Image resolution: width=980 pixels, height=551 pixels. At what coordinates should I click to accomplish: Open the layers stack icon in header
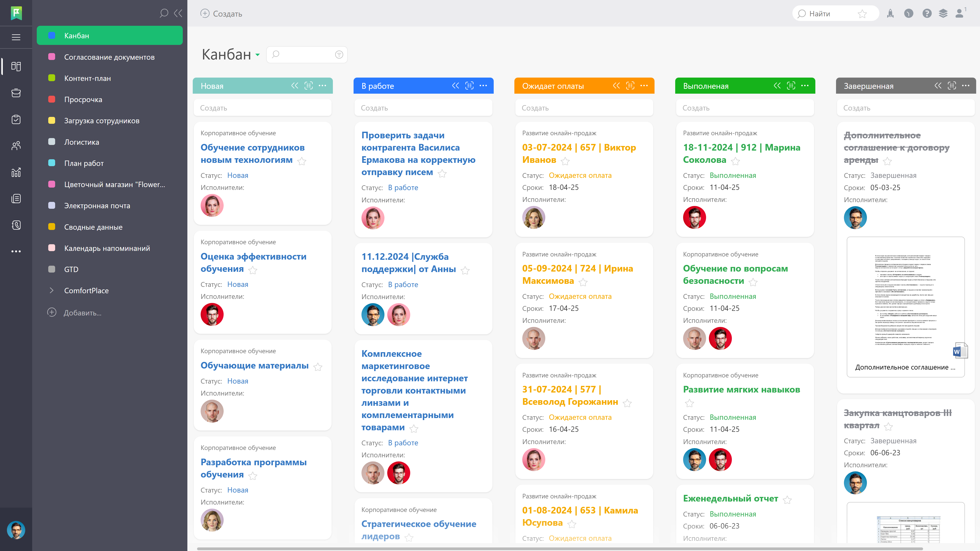click(x=943, y=14)
